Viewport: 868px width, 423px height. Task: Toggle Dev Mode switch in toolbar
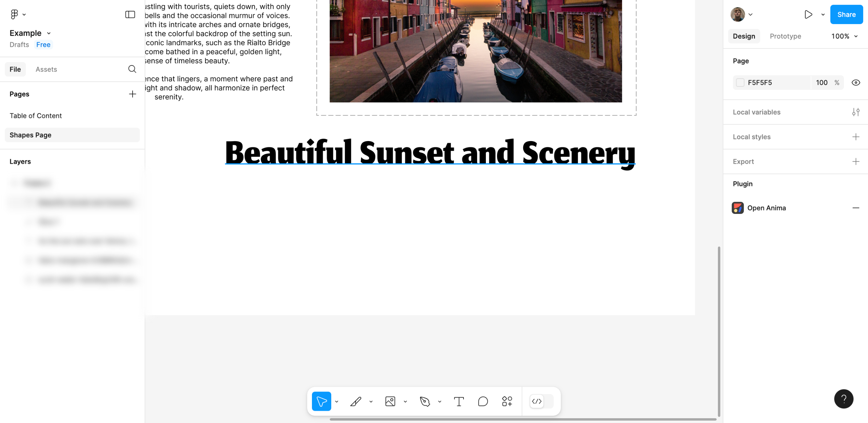point(541,401)
